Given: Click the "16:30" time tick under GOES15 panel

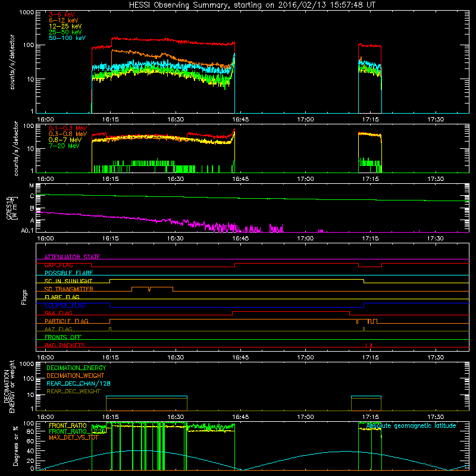Looking at the screenshot, I should click(176, 239).
